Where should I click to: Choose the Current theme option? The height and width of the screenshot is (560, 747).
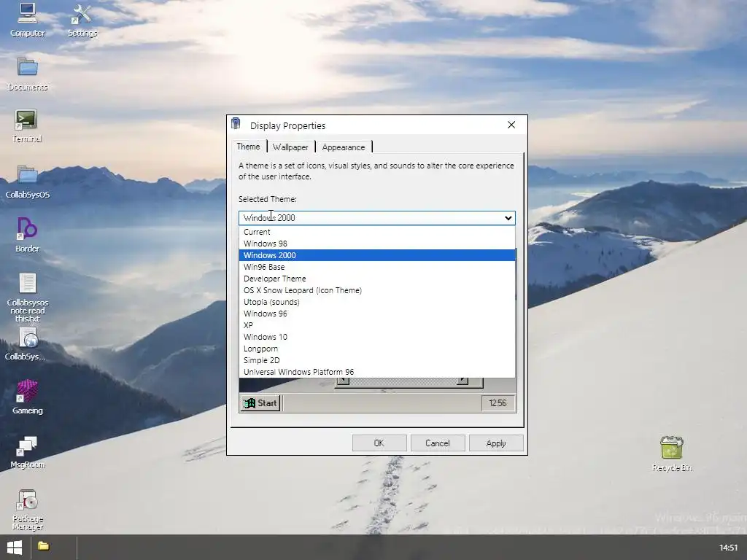point(377,232)
